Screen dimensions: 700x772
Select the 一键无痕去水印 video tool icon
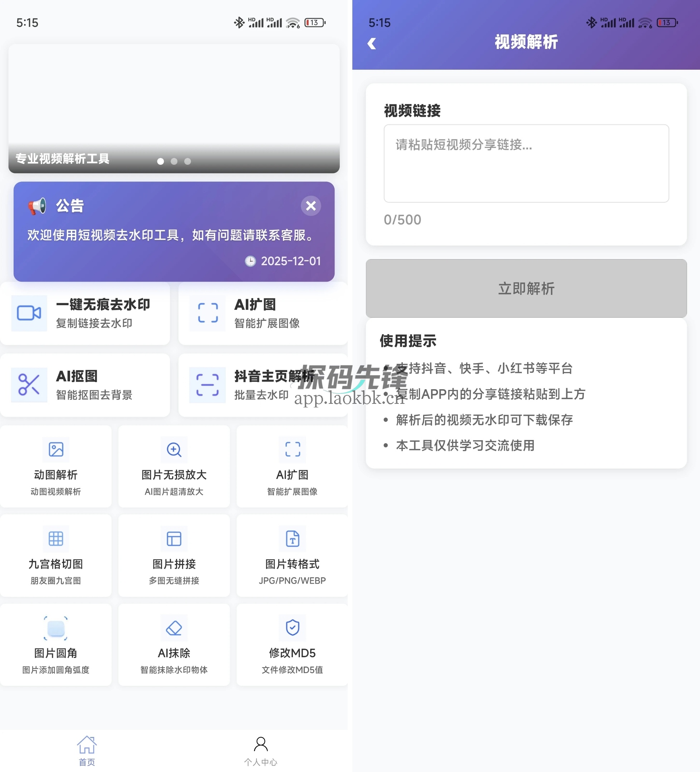pyautogui.click(x=29, y=313)
